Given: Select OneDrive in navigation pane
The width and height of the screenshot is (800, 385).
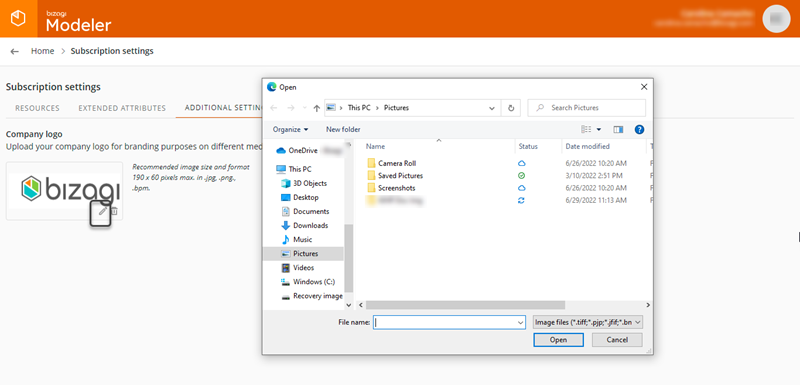Looking at the screenshot, I should pos(303,150).
